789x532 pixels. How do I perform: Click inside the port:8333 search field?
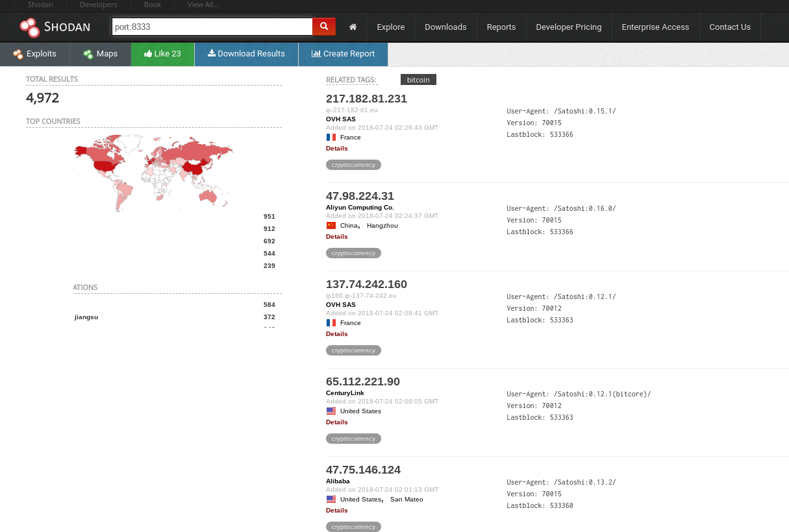212,27
